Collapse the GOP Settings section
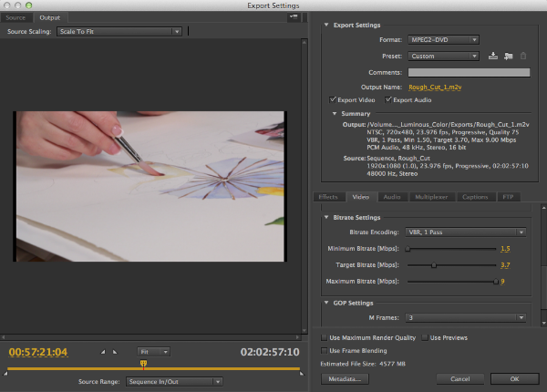547x392 pixels. 326,303
